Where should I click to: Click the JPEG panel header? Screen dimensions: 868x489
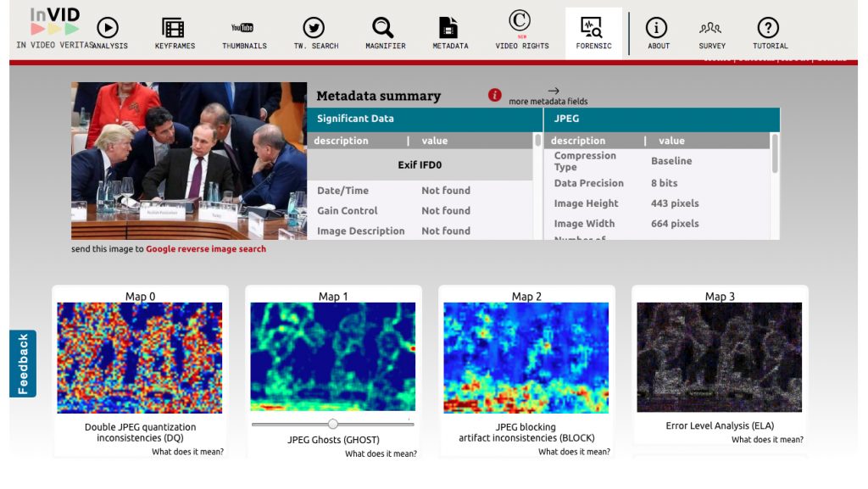click(662, 119)
